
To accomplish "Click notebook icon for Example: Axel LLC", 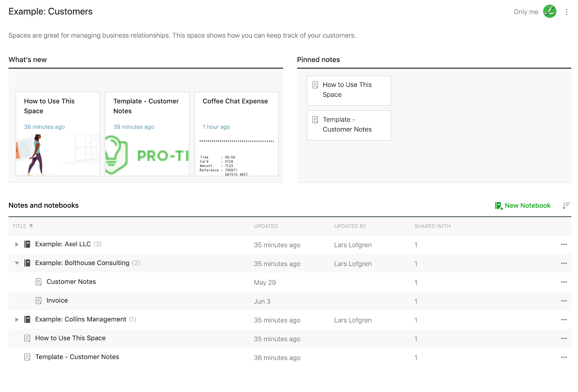I will click(27, 244).
